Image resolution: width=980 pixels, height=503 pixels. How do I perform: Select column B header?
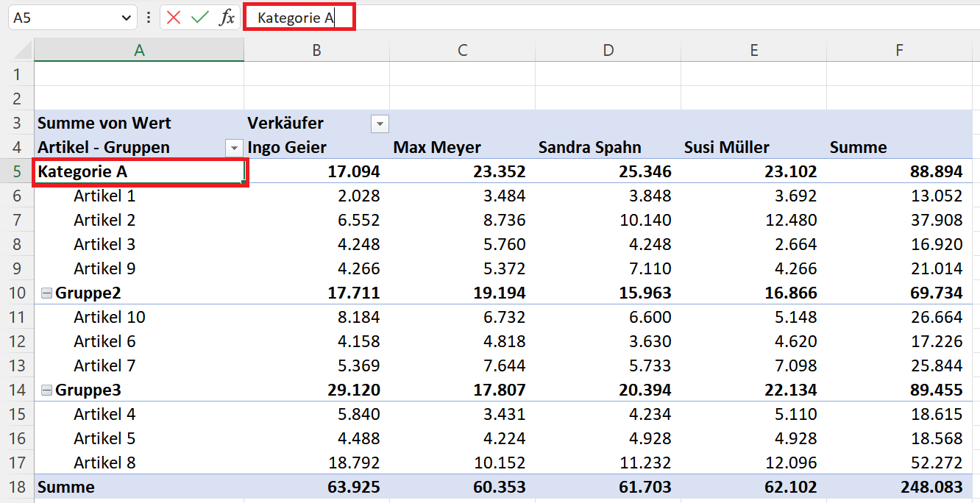point(316,50)
